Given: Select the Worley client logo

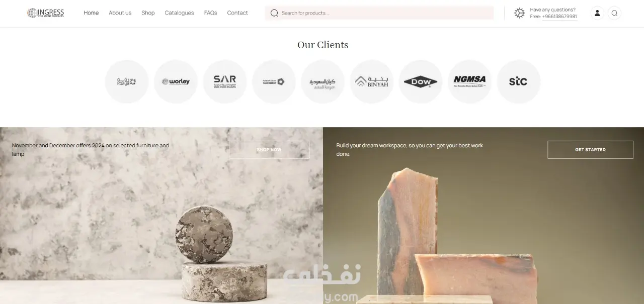Looking at the screenshot, I should (176, 81).
